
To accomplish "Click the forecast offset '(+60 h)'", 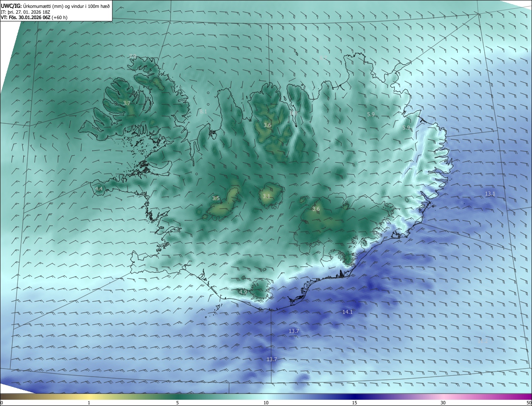I will (60, 17).
